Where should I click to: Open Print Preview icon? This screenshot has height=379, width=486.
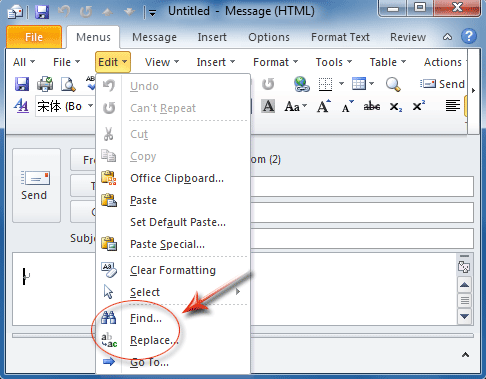click(x=68, y=84)
